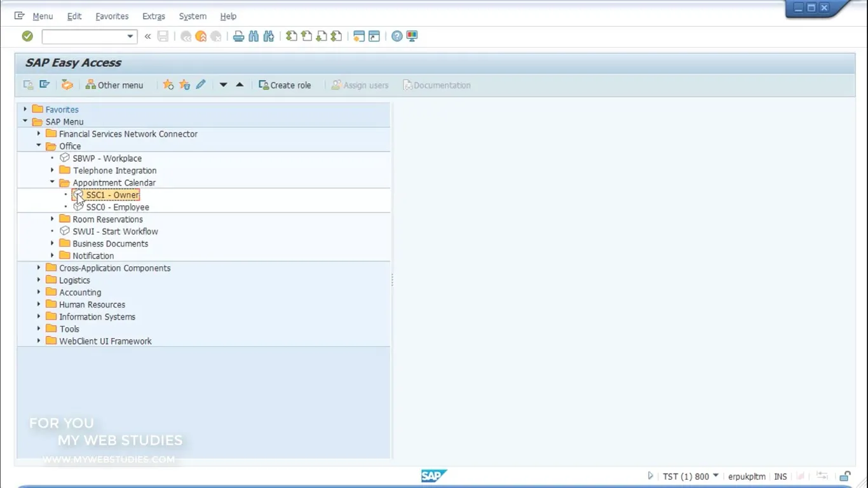The image size is (868, 488).
Task: Select Notification tree row
Action: [93, 256]
